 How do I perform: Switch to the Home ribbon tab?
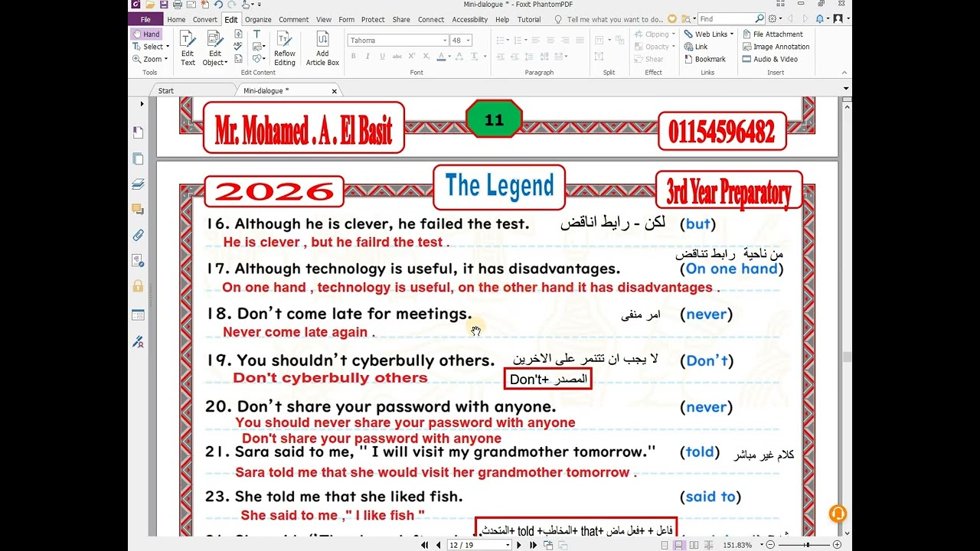(176, 19)
